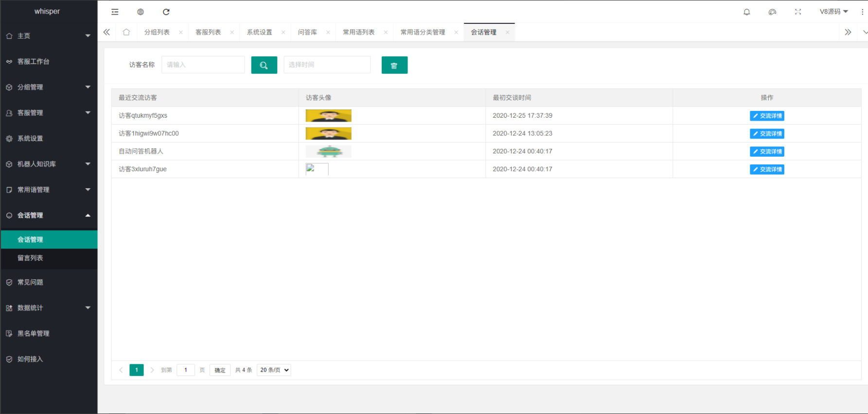
Task: Open the V8源码 user dropdown
Action: point(833,12)
